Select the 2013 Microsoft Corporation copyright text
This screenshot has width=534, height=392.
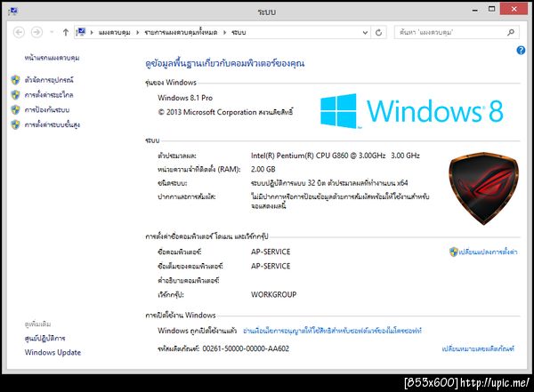pyautogui.click(x=225, y=112)
